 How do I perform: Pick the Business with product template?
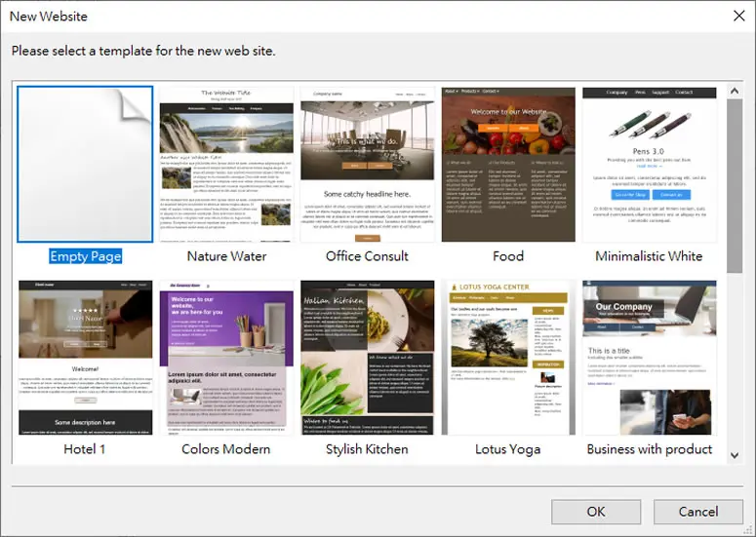[x=649, y=358]
